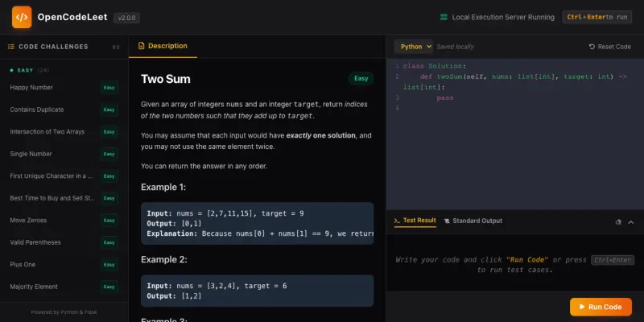This screenshot has width=644, height=322.
Task: Click the class Solution code line
Action: 435,66
